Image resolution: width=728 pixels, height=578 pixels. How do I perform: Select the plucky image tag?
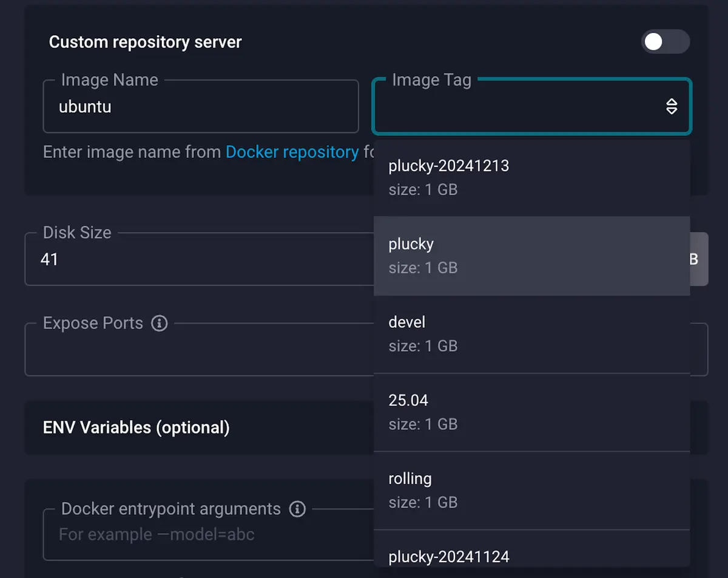(x=449, y=255)
